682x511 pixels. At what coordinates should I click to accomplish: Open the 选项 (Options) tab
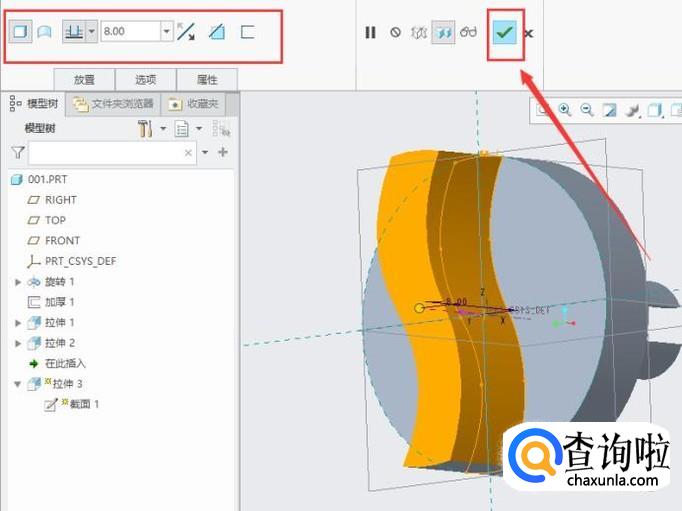click(x=145, y=79)
